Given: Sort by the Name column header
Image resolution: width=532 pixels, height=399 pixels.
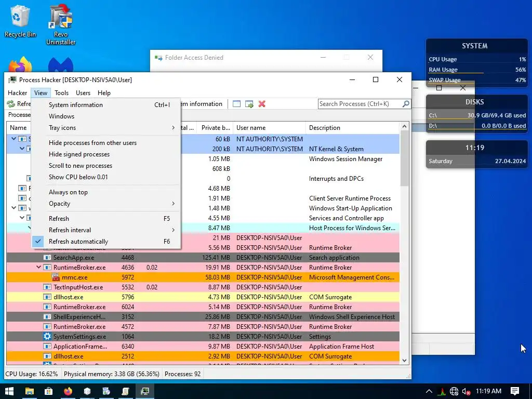Looking at the screenshot, I should (18, 128).
